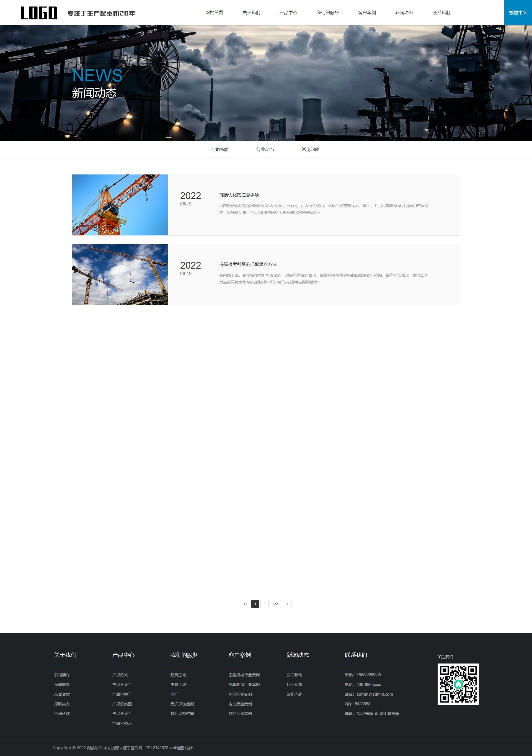Open the 统计 link in copyright bar
Viewport: 532px width, 756px height.
pyautogui.click(x=189, y=748)
